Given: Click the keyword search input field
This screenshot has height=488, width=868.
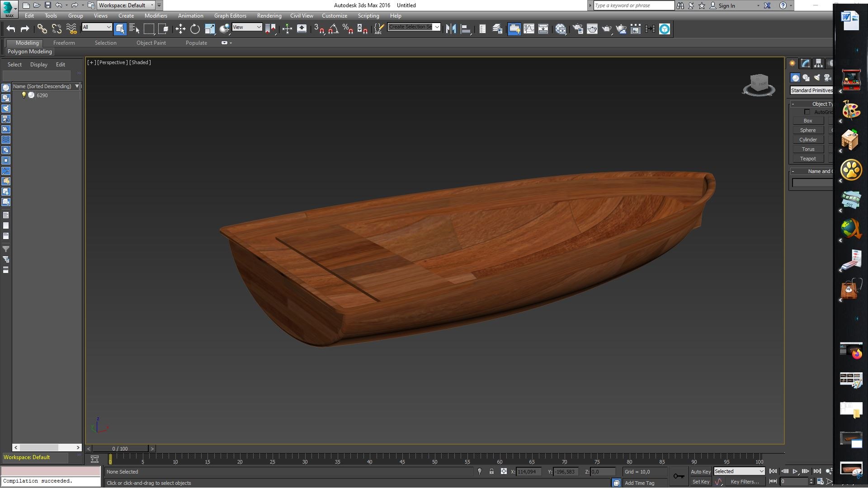Looking at the screenshot, I should click(x=634, y=5).
